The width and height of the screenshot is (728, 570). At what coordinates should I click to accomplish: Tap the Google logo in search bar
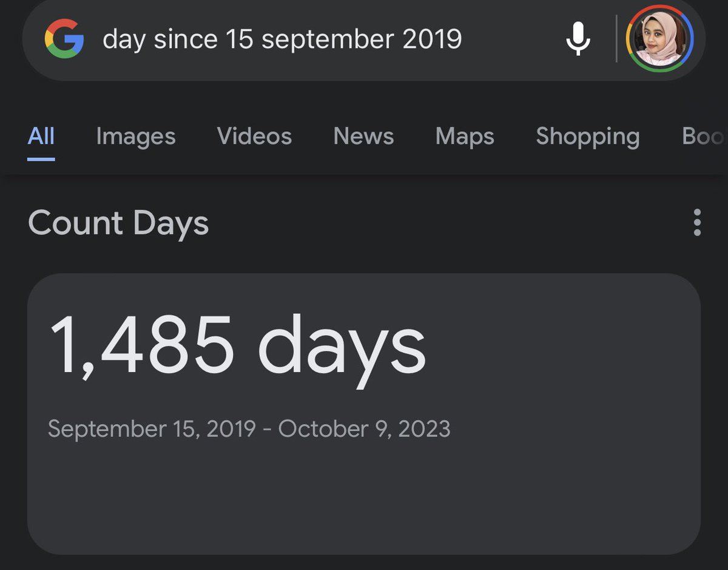tap(64, 39)
